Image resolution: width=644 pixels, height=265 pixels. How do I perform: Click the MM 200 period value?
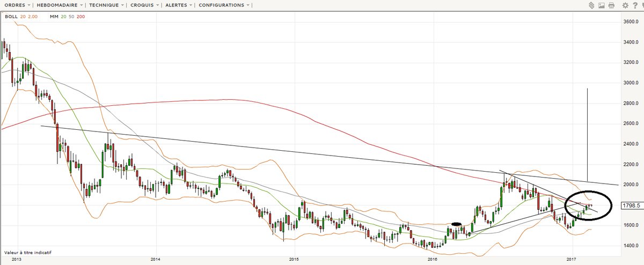[80, 17]
